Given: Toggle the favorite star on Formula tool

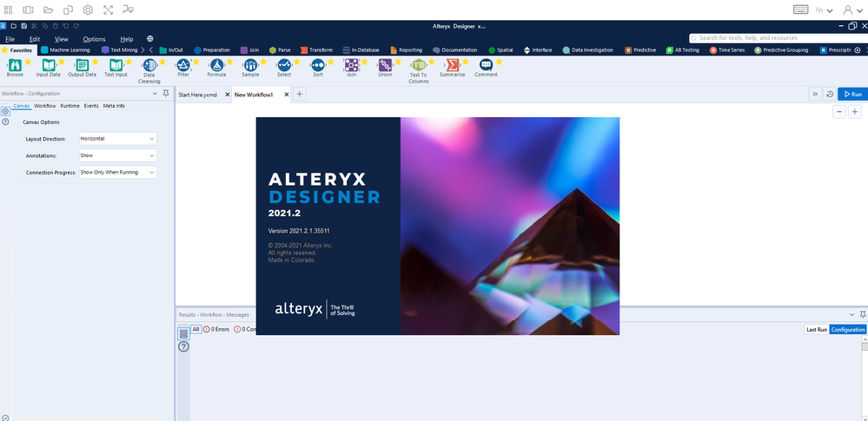Looking at the screenshot, I should pos(229,62).
